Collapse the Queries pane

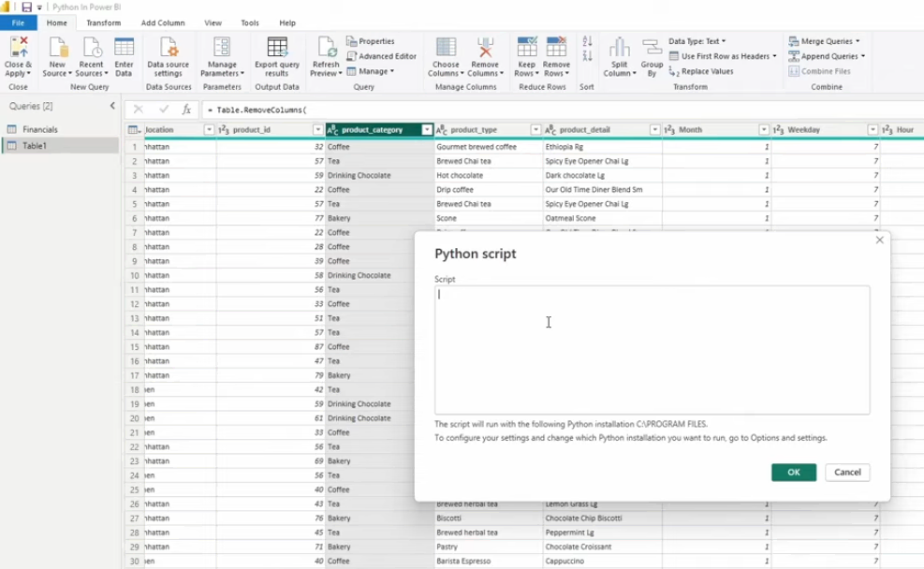pyautogui.click(x=112, y=106)
